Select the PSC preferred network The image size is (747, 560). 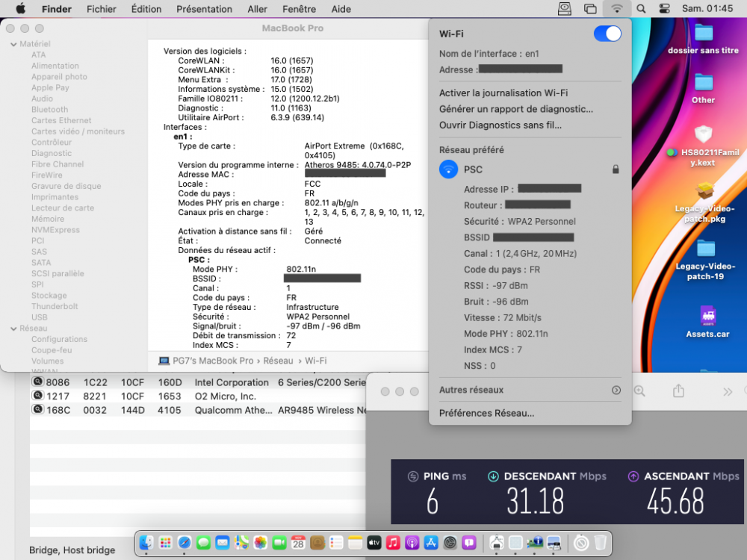tap(530, 169)
